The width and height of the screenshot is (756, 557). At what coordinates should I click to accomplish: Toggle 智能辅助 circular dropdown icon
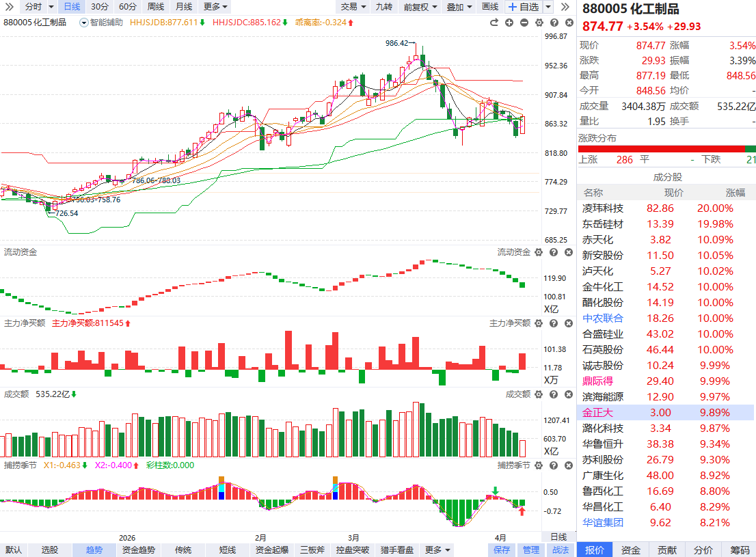[x=83, y=23]
